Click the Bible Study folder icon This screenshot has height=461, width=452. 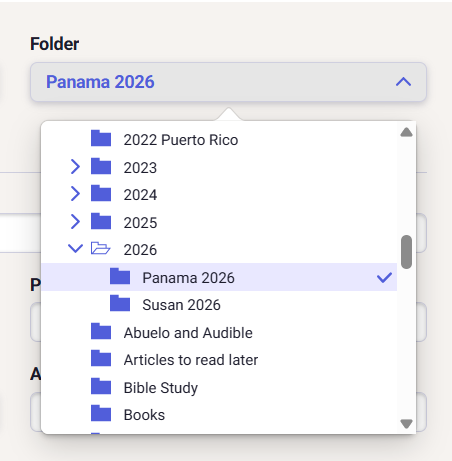(101, 386)
